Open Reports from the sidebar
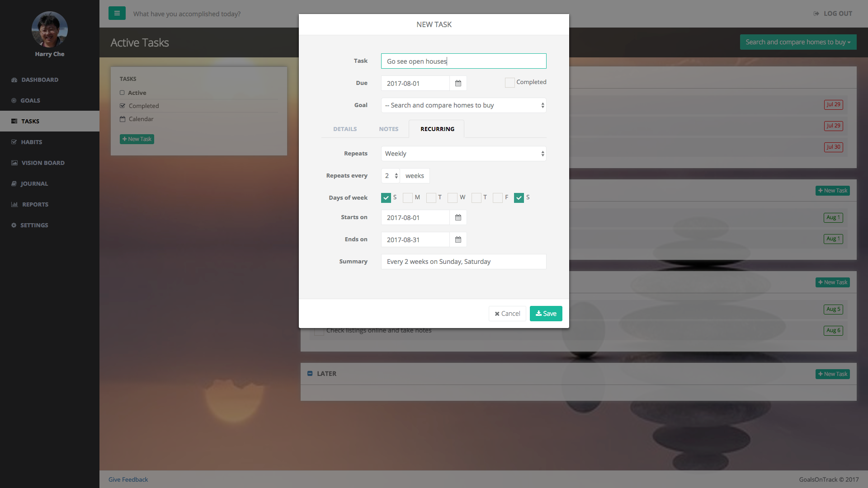 click(35, 204)
